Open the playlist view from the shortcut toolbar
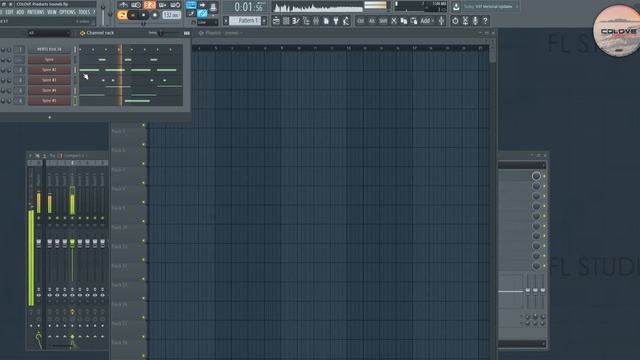The height and width of the screenshot is (360, 640). coord(276,21)
